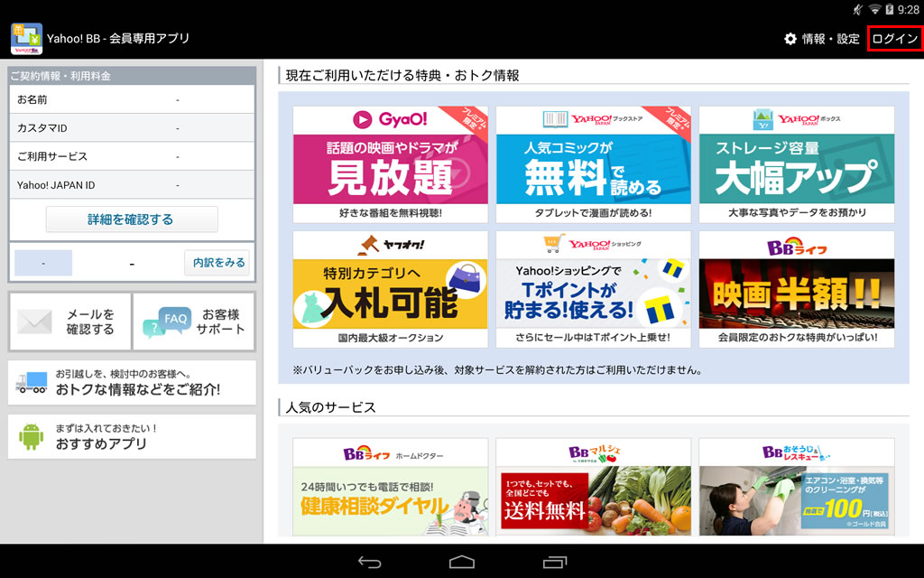Viewport: 924px width, 578px height.
Task: Tap the Yahoo! BB app icon
Action: (26, 39)
